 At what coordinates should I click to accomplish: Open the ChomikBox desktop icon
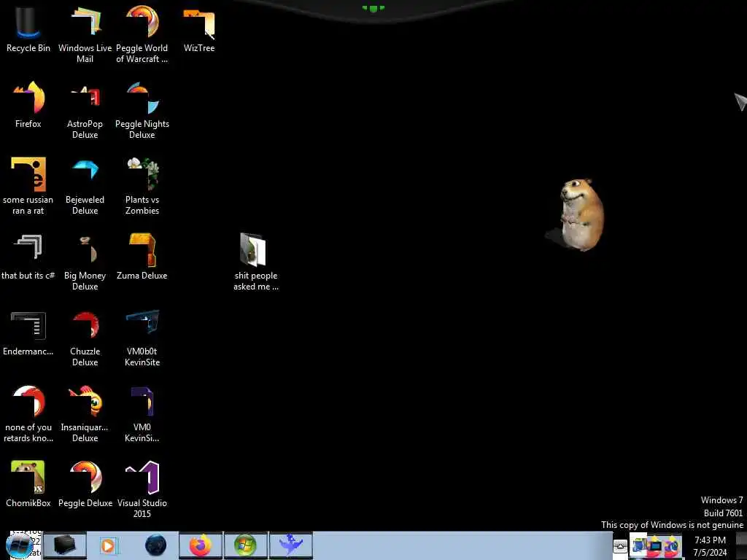point(28,484)
